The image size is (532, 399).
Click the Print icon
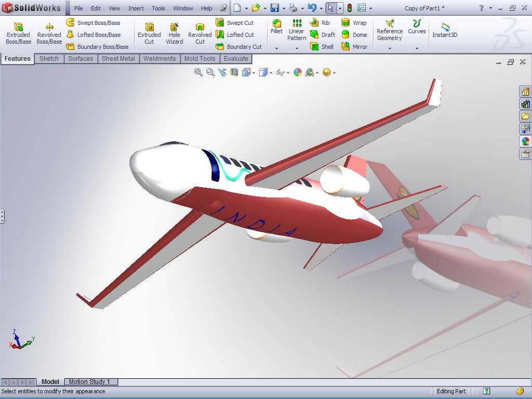(293, 8)
